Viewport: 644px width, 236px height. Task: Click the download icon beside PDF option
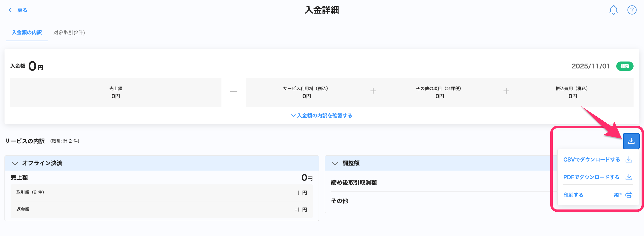click(x=628, y=177)
